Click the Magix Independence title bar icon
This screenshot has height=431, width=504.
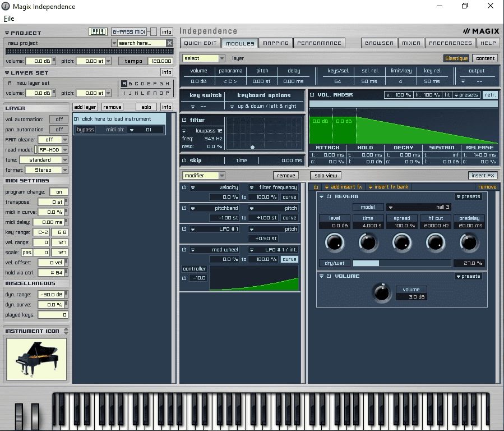pos(6,6)
